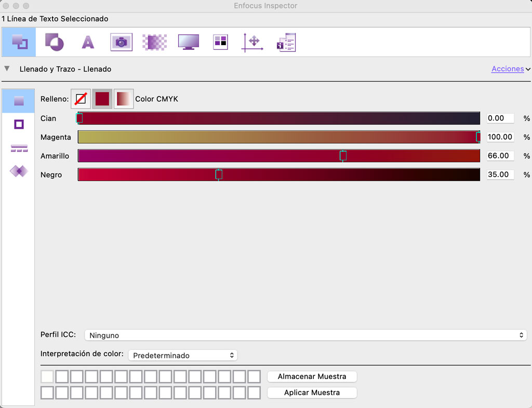
Task: Click the '1 Línea de Texto Seleccionado' label
Action: coord(55,19)
